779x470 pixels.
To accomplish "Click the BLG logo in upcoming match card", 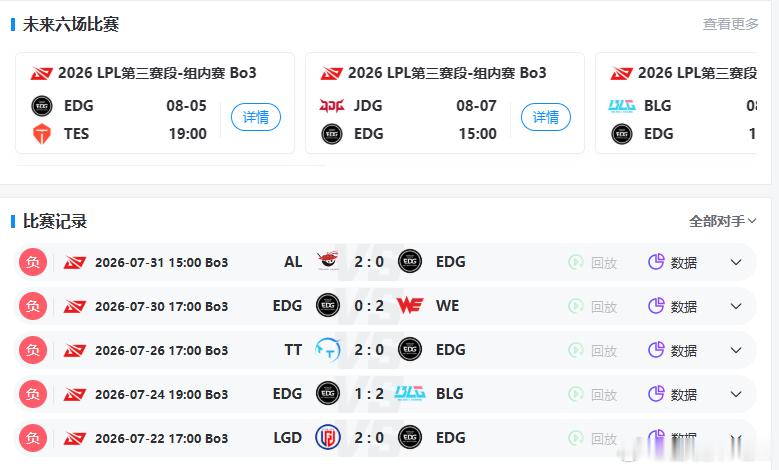I will point(622,106).
